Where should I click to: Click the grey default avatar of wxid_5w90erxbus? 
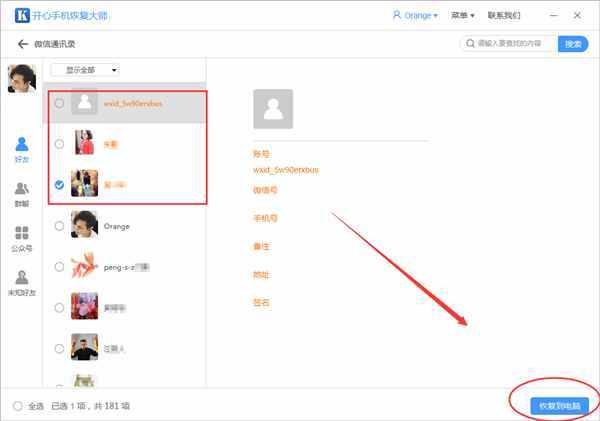[x=85, y=101]
